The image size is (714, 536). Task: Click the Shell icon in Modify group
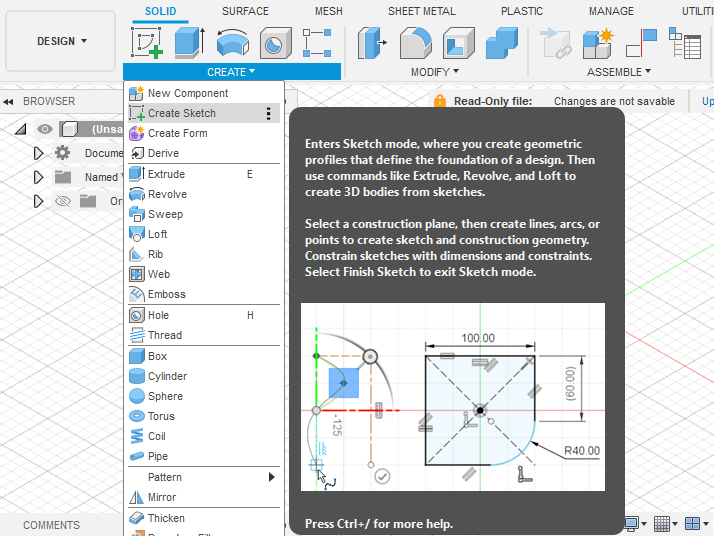458,43
